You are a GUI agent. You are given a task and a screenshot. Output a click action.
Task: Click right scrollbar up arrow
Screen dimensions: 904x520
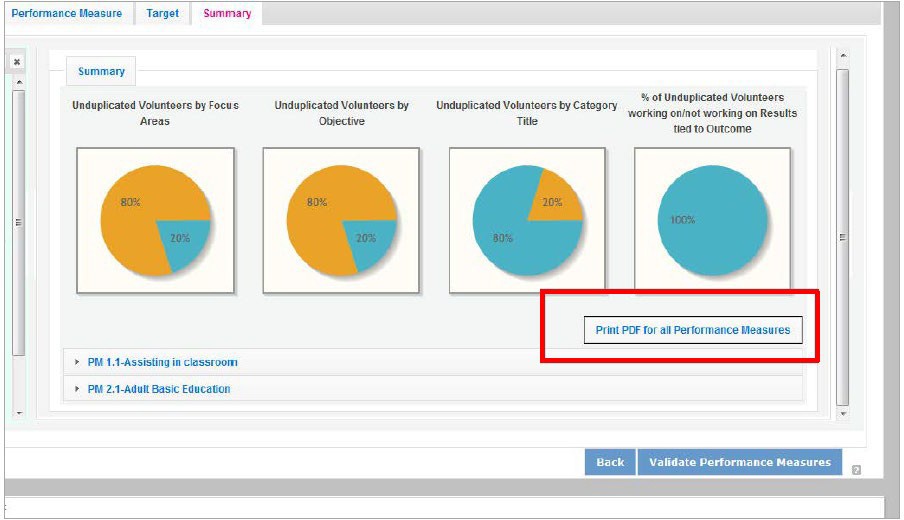coord(843,56)
